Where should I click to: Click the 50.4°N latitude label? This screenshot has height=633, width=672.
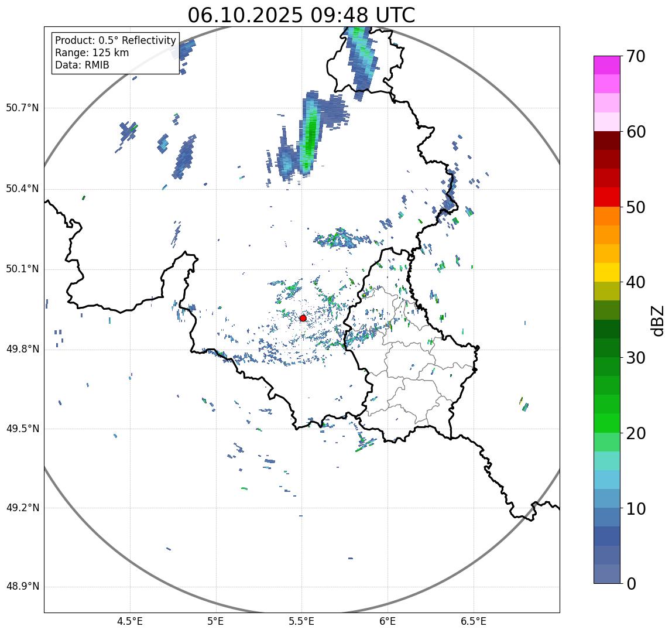click(x=22, y=189)
